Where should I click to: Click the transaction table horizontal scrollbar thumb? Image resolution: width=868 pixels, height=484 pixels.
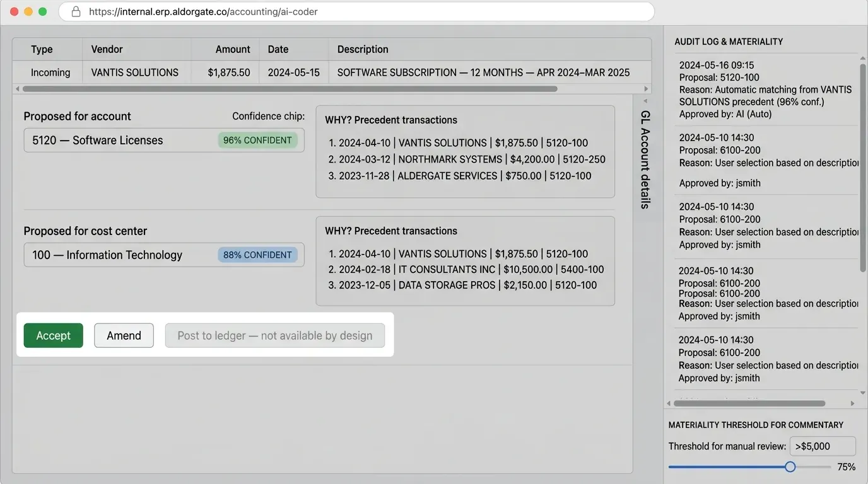pyautogui.click(x=290, y=89)
